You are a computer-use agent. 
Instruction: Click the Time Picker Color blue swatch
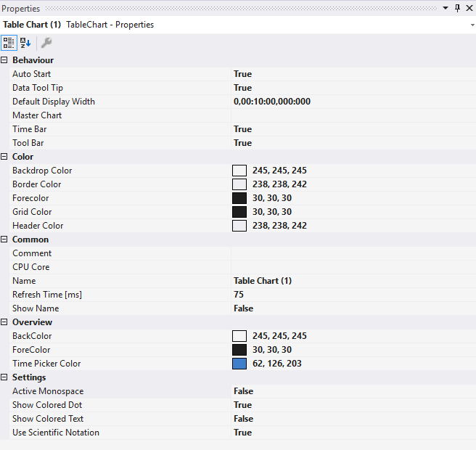click(239, 364)
